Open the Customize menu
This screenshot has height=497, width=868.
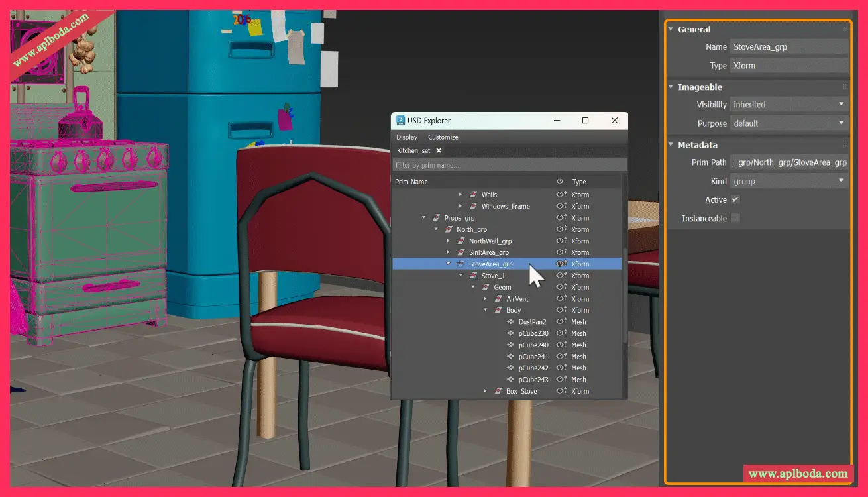pyautogui.click(x=443, y=137)
